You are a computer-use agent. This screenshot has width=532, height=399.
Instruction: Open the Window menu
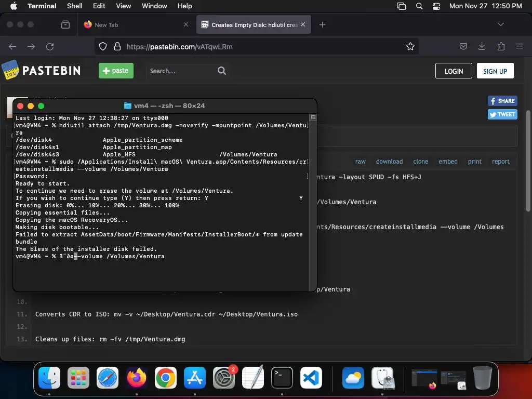tap(154, 6)
